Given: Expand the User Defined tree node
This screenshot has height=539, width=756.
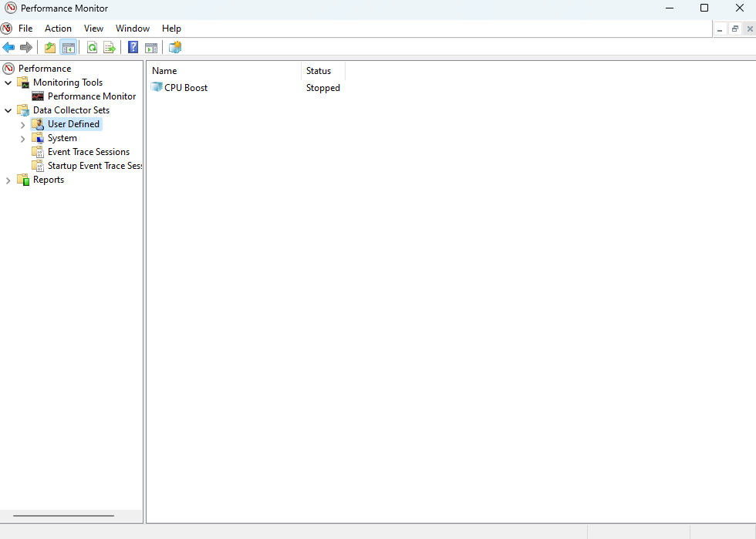Looking at the screenshot, I should coord(22,124).
